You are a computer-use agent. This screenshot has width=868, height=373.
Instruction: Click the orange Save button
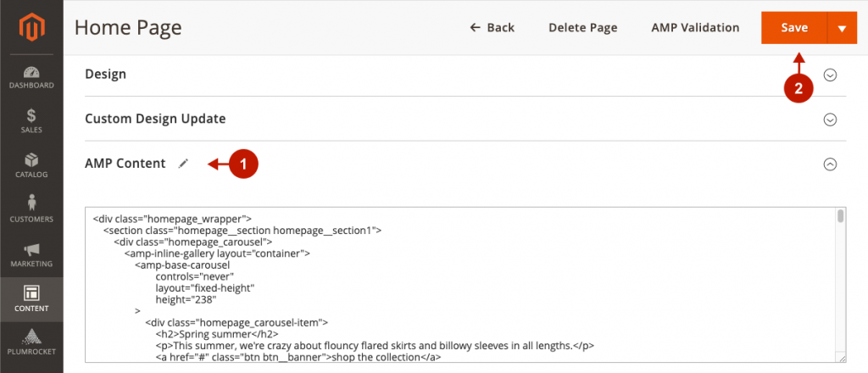[x=794, y=28]
